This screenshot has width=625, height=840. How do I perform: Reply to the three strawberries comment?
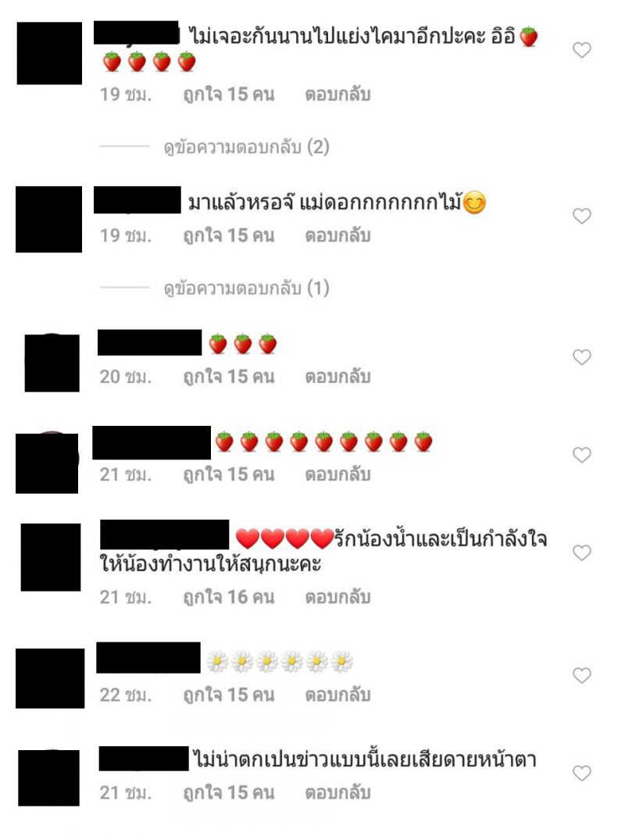(x=338, y=377)
